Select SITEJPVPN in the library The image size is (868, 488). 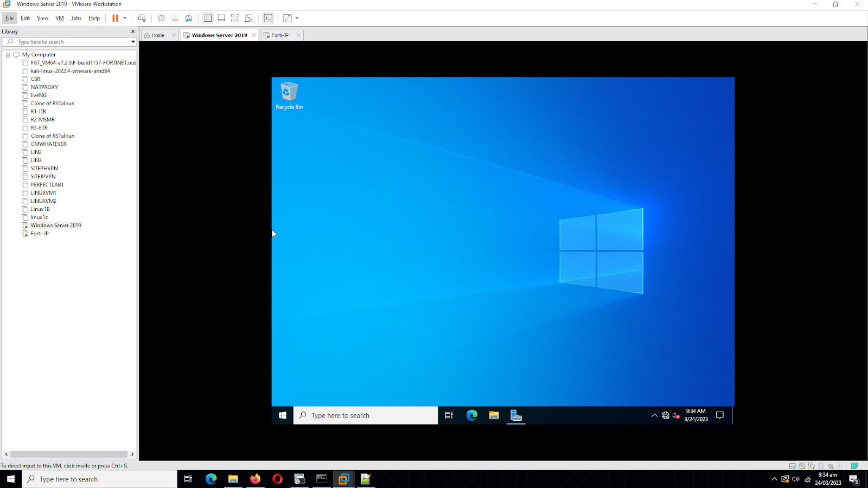43,177
